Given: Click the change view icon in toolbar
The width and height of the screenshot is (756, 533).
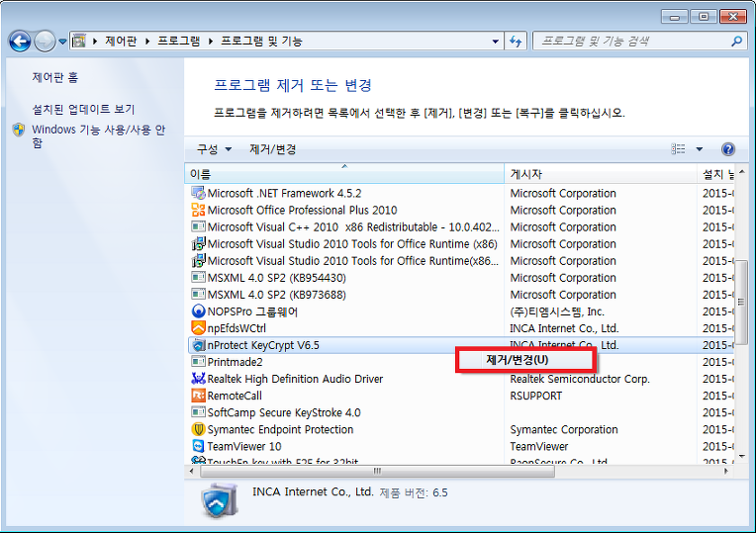Looking at the screenshot, I should coord(678,149).
